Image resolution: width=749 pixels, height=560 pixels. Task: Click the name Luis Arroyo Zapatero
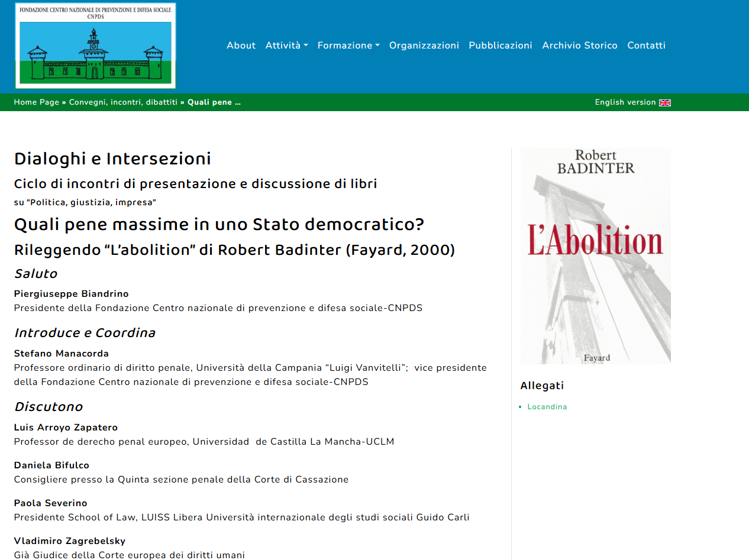click(66, 428)
